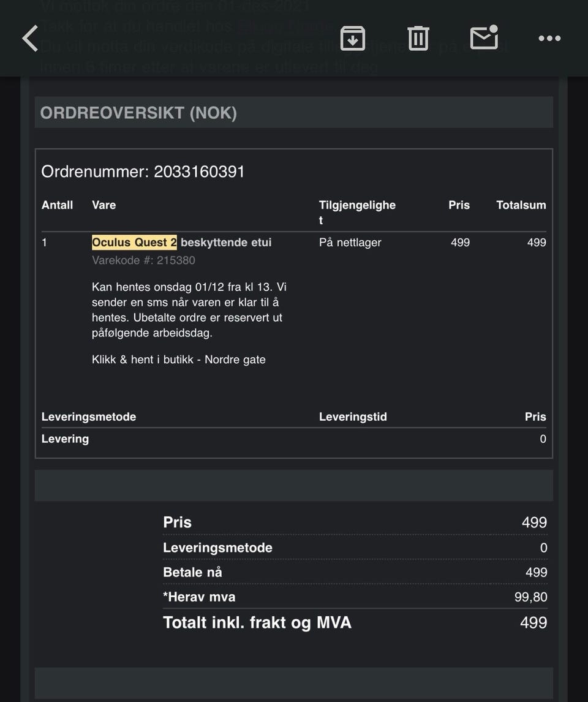Tap the Leveringsmetode column heading
The width and height of the screenshot is (588, 702).
pyautogui.click(x=89, y=417)
